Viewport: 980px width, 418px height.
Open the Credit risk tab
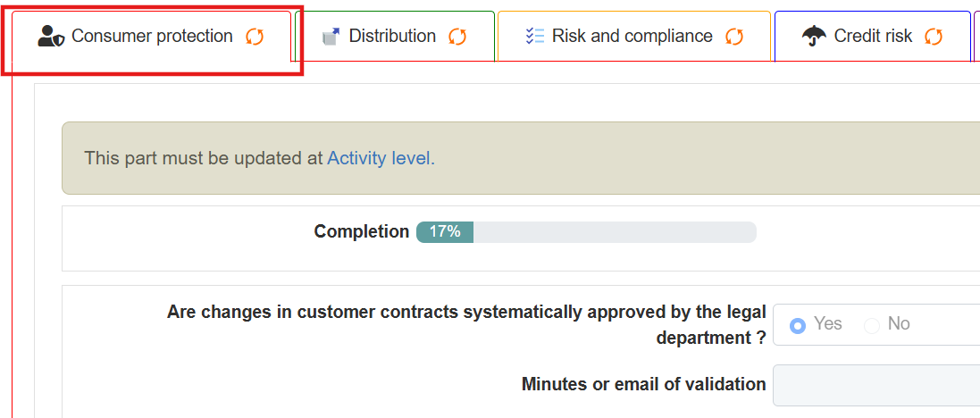pyautogui.click(x=873, y=37)
